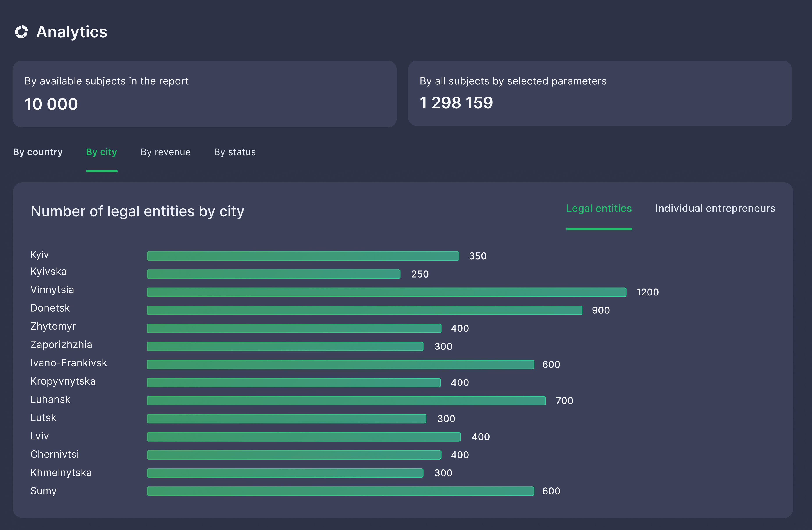Select the Legal entities tab
The image size is (812, 530).
[x=599, y=208]
